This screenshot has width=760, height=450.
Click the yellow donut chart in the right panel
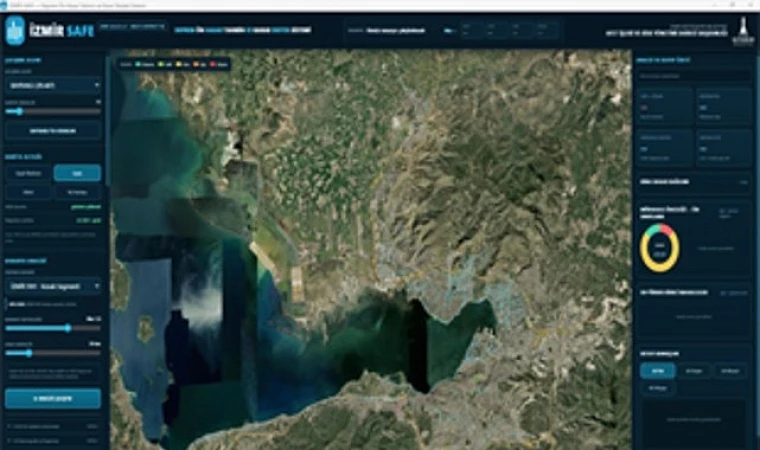(x=659, y=247)
